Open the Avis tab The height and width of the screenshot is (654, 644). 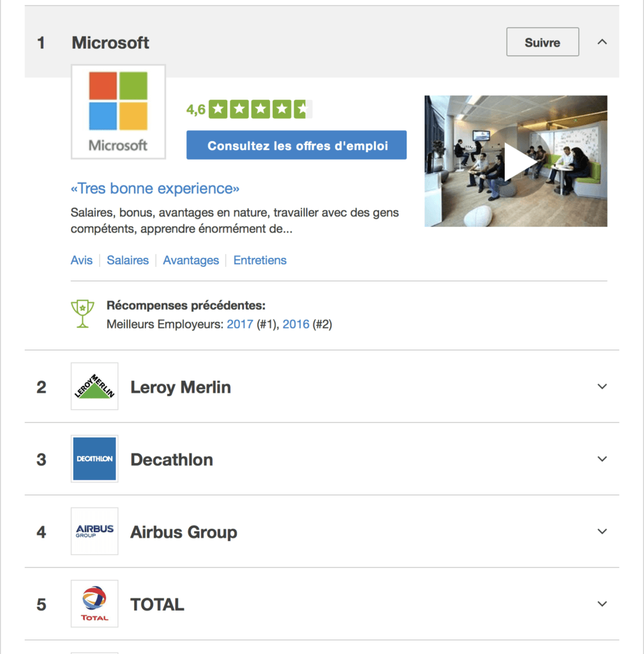pos(81,260)
